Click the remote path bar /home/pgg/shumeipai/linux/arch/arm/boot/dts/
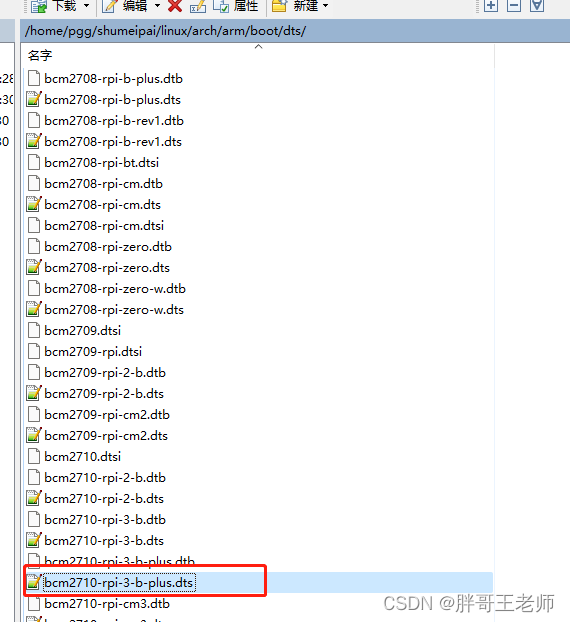Viewport: 570px width, 622px height. click(x=295, y=31)
